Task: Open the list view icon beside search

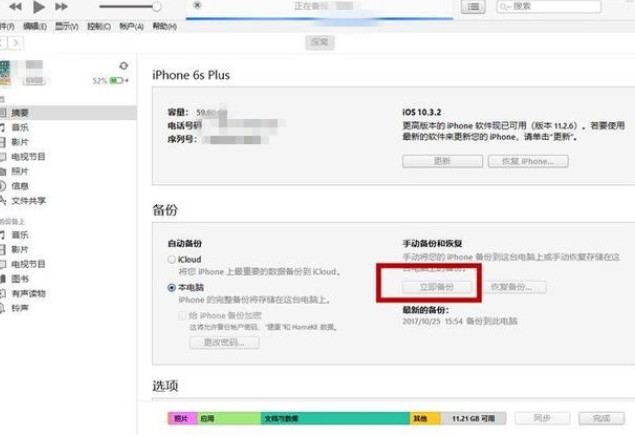Action: point(473,7)
